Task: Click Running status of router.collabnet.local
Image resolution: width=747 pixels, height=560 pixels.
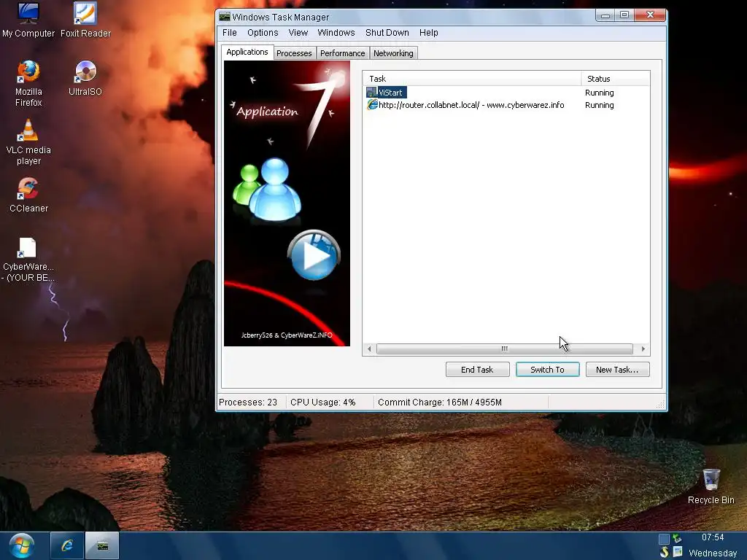Action: click(x=600, y=105)
